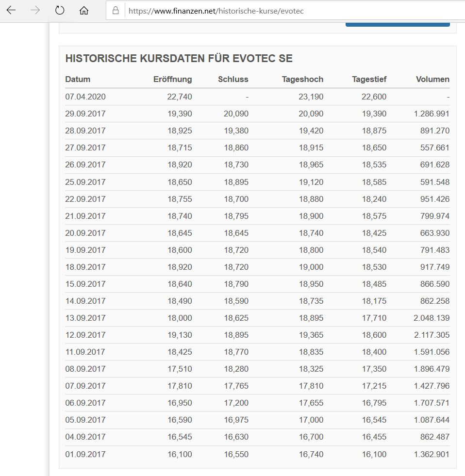This screenshot has width=465, height=476.
Task: Select the Tagestief value 22,600
Action: [x=374, y=97]
